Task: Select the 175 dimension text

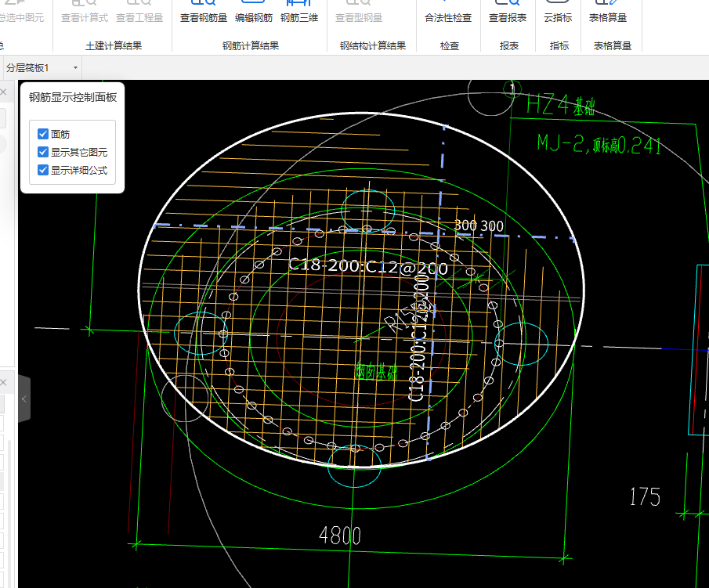Action: pyautogui.click(x=645, y=496)
